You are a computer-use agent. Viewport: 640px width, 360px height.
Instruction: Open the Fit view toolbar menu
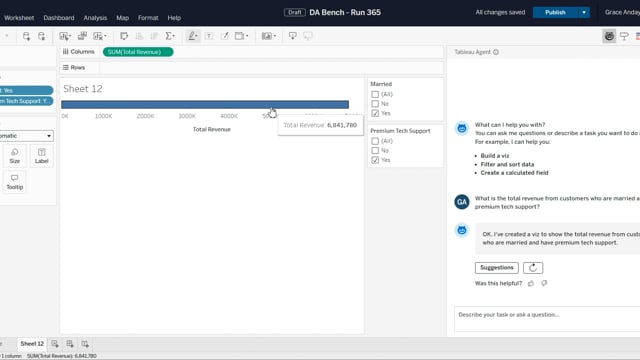coord(241,36)
